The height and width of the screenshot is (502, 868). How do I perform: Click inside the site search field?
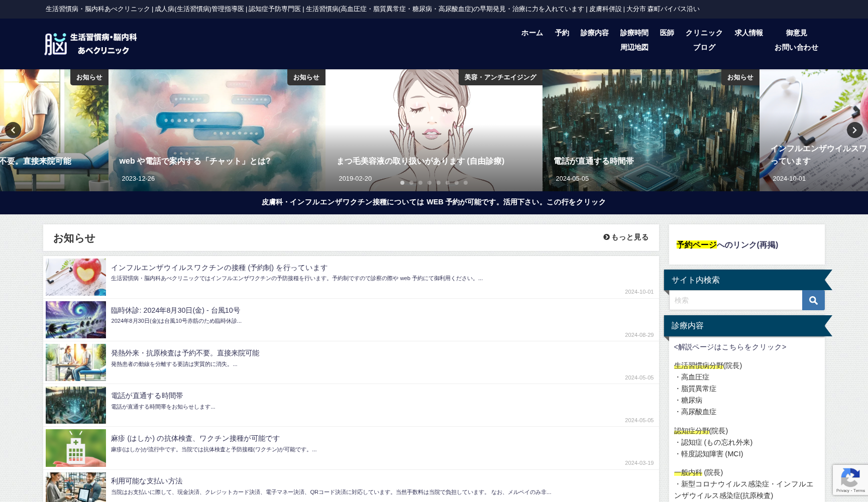point(735,300)
